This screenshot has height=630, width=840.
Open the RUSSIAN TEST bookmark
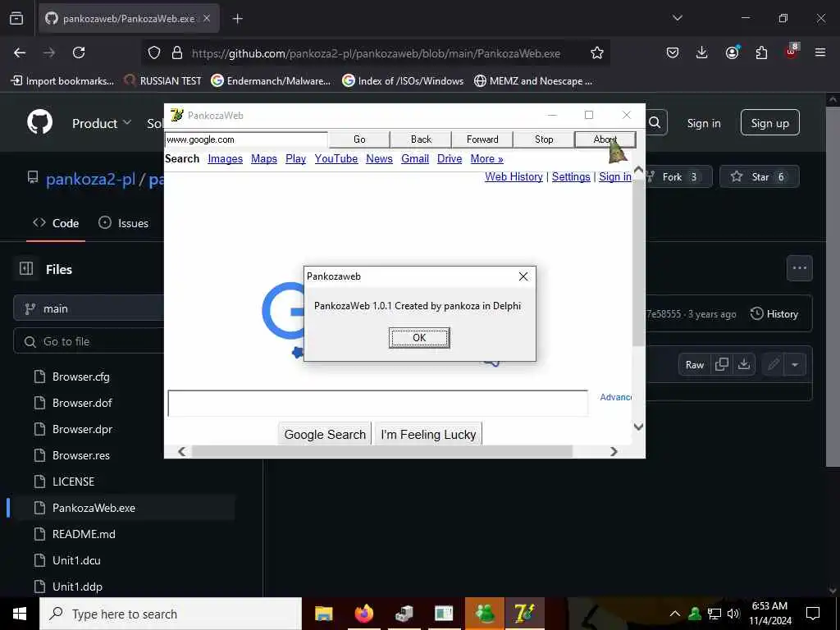click(x=163, y=81)
